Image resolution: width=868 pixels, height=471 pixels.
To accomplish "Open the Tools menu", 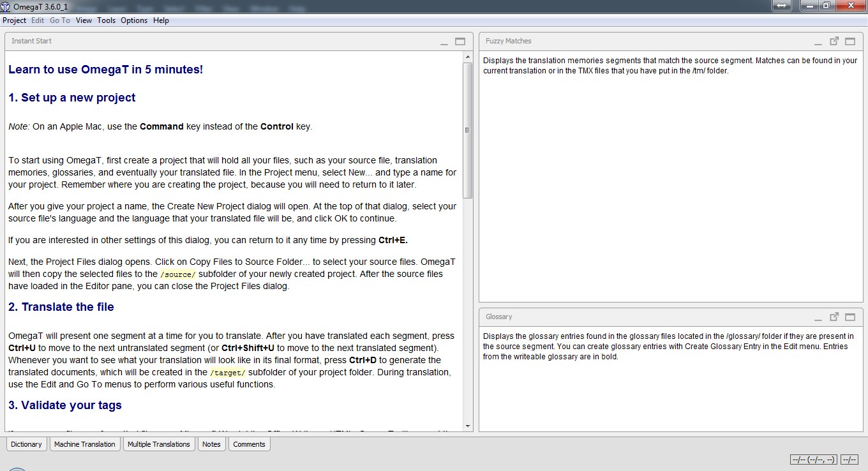I will tap(107, 20).
